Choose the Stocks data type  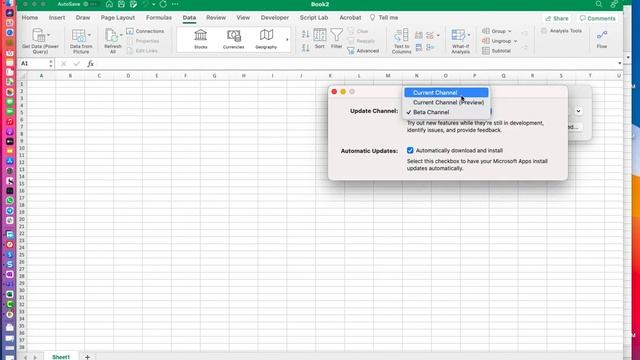pos(200,39)
